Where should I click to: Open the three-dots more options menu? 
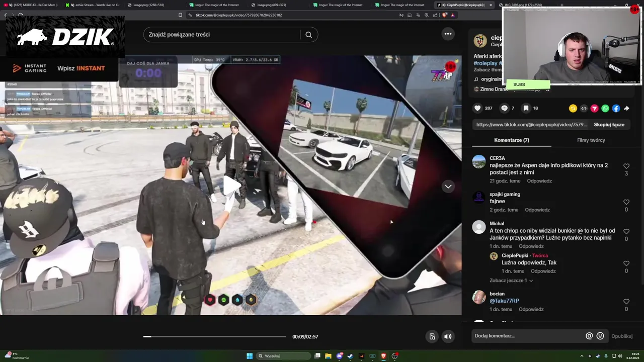448,34
